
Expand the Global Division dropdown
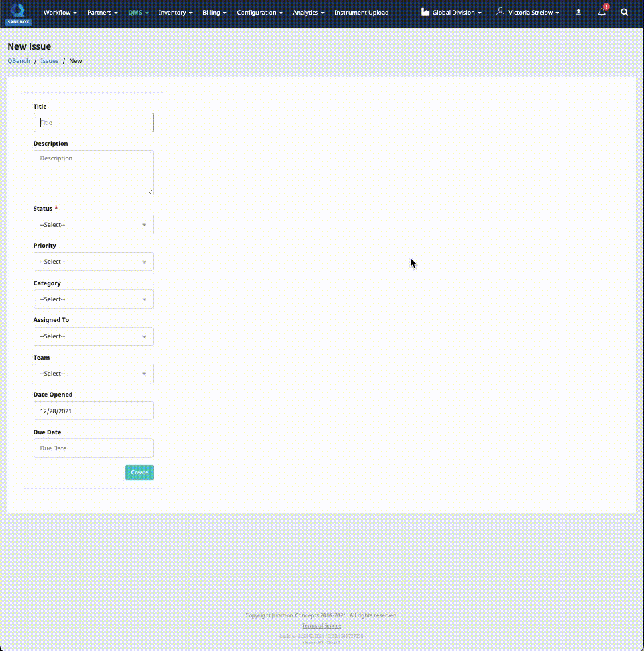tap(457, 13)
